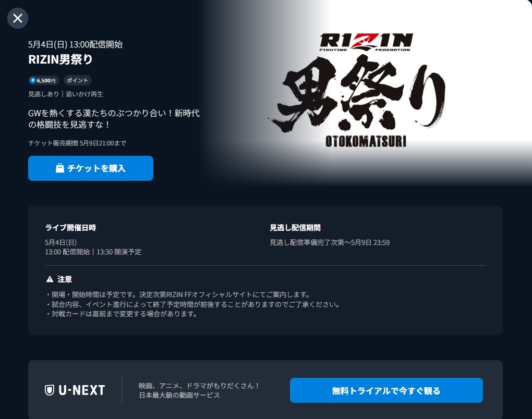Image resolution: width=532 pixels, height=419 pixels.
Task: Click the 見逃しあり｜追いかけ再生 label
Action: [66, 94]
